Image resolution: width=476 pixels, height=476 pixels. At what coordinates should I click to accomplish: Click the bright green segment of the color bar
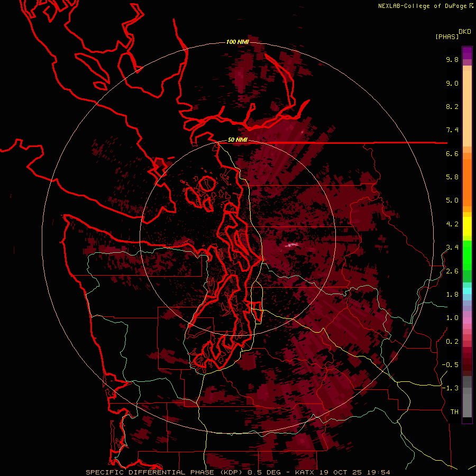point(467,255)
